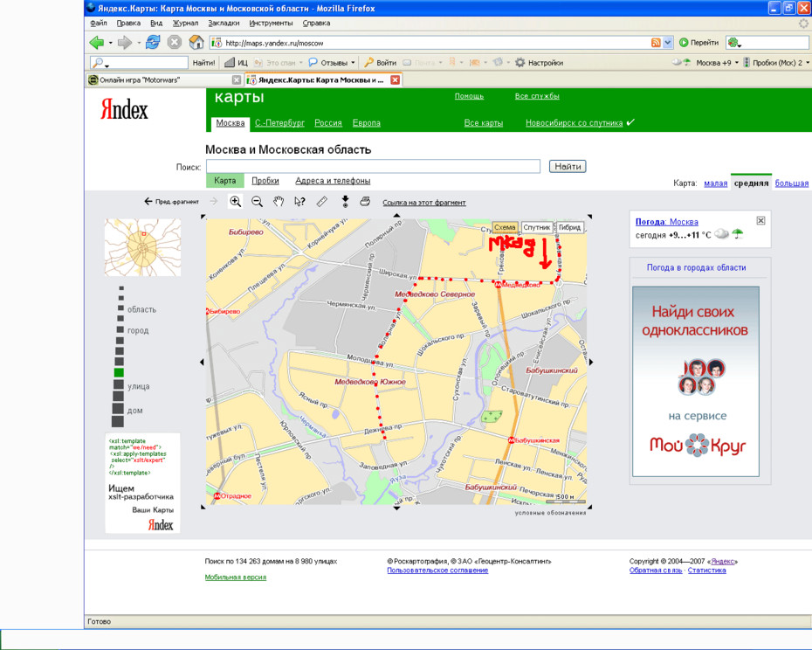Pan the map east with right arrow

pyautogui.click(x=591, y=363)
